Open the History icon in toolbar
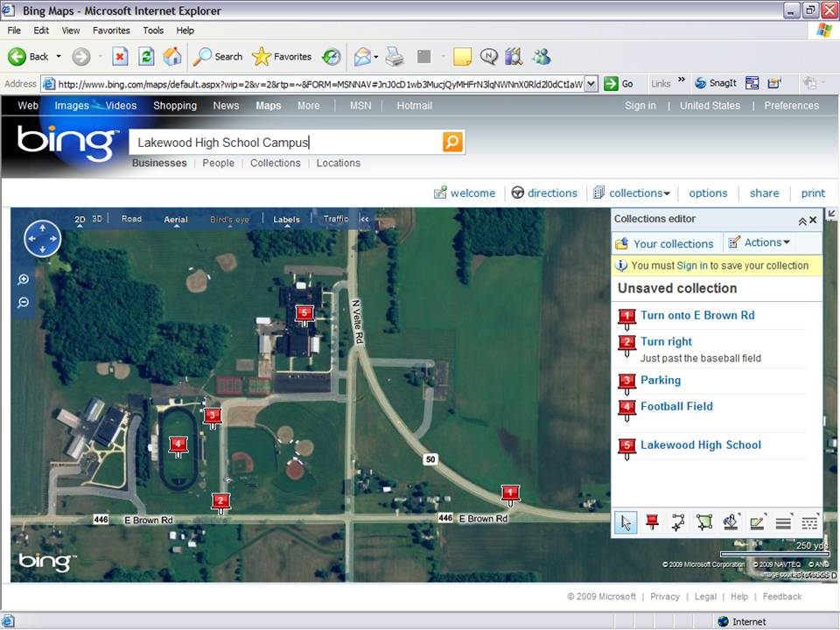Screen dimensions: 840x630 tap(332, 56)
